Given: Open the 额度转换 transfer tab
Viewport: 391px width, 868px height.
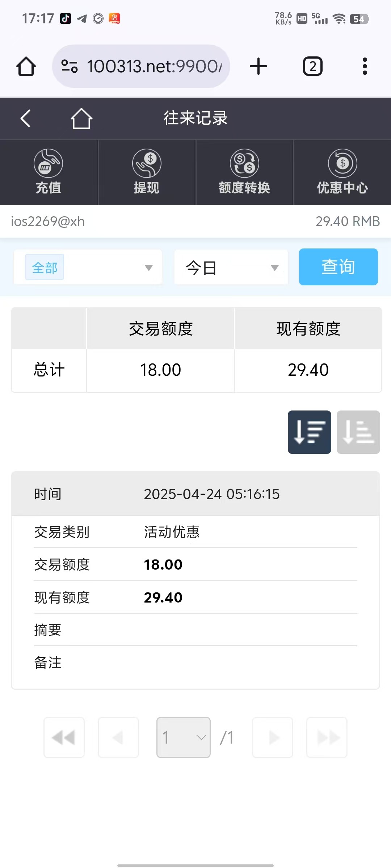Looking at the screenshot, I should pos(244,172).
